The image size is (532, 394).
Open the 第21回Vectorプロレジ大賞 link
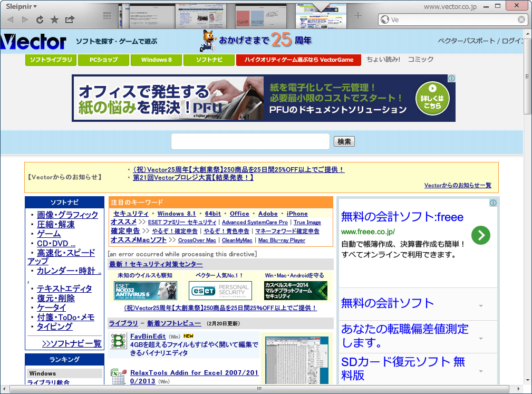coord(193,178)
